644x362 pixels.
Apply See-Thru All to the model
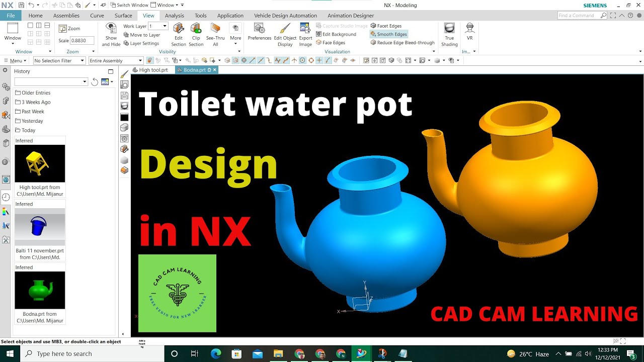pyautogui.click(x=215, y=35)
